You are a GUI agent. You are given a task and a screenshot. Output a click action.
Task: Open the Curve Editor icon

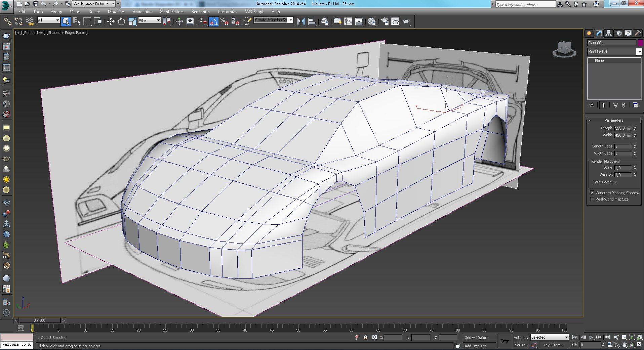click(348, 21)
